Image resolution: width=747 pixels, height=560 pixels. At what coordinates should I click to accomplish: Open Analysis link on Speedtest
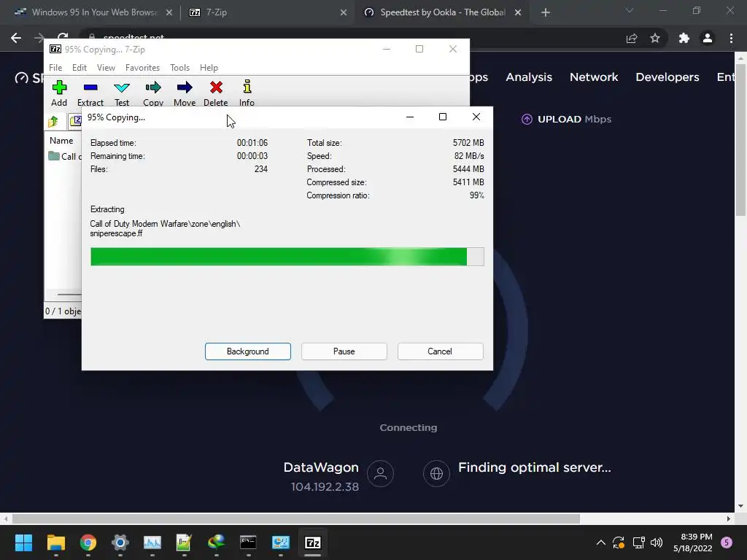tap(529, 77)
